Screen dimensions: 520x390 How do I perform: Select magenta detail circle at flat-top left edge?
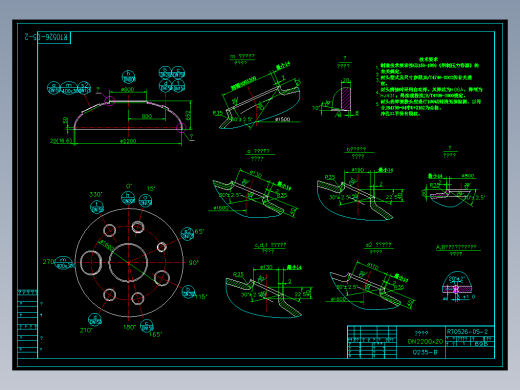point(110,101)
